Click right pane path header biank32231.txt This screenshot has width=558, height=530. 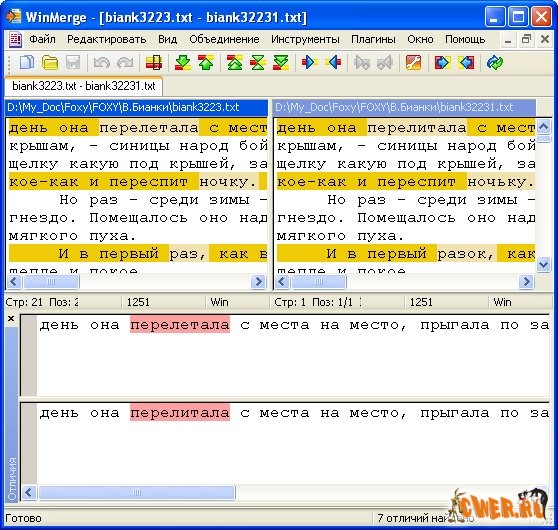point(405,107)
